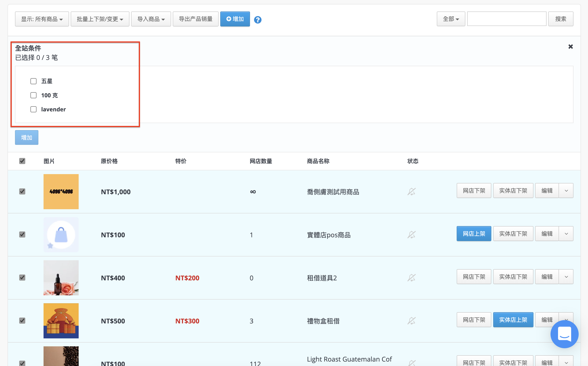The width and height of the screenshot is (588, 366).
Task: Click 编辑 for 喬側膚測試用商品
Action: pyautogui.click(x=547, y=191)
